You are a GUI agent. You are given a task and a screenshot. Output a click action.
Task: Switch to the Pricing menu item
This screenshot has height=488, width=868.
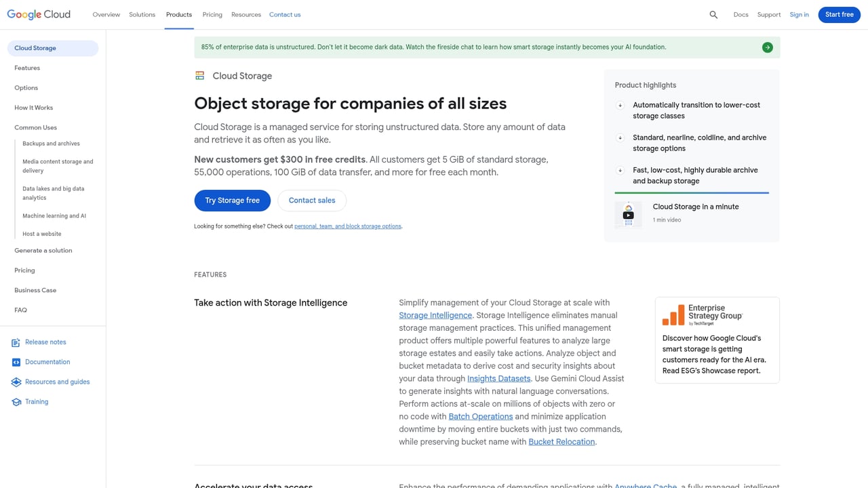(212, 14)
